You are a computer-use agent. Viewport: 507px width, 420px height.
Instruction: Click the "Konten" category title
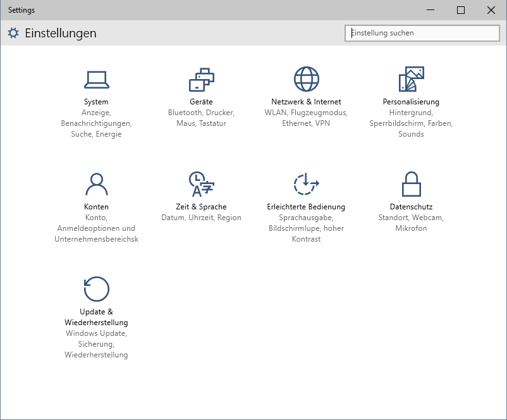pyautogui.click(x=96, y=207)
